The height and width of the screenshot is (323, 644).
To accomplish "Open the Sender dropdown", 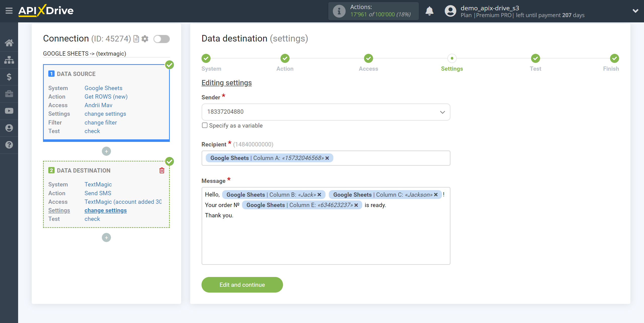I will [326, 112].
